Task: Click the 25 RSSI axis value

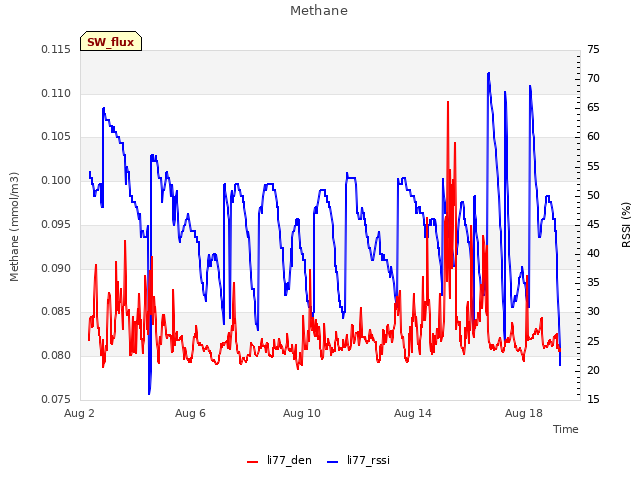Action: 593,341
